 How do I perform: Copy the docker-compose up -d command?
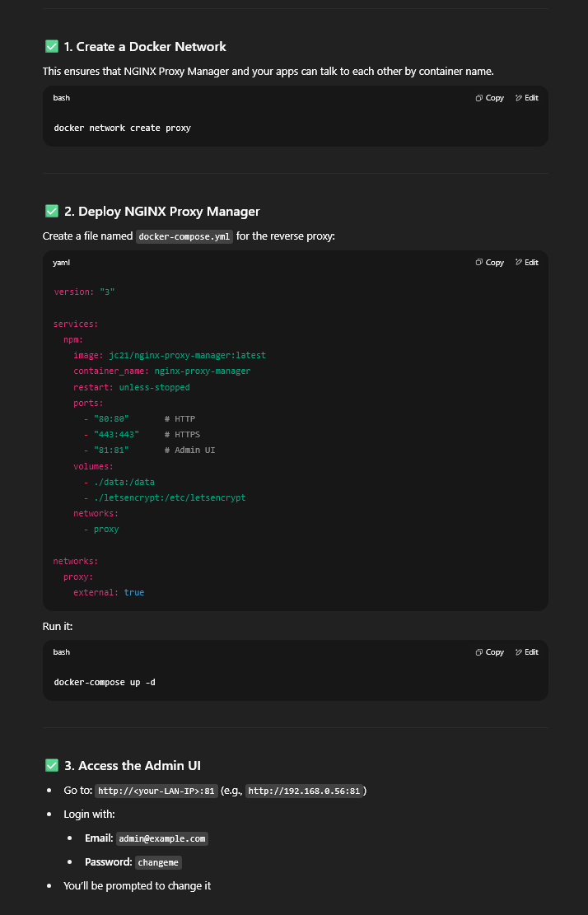click(x=489, y=651)
